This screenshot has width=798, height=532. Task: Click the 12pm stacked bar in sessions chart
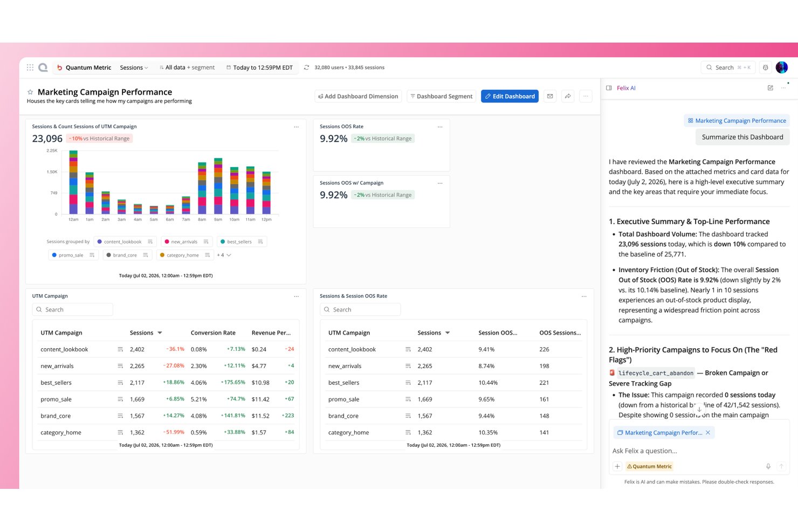(266, 193)
